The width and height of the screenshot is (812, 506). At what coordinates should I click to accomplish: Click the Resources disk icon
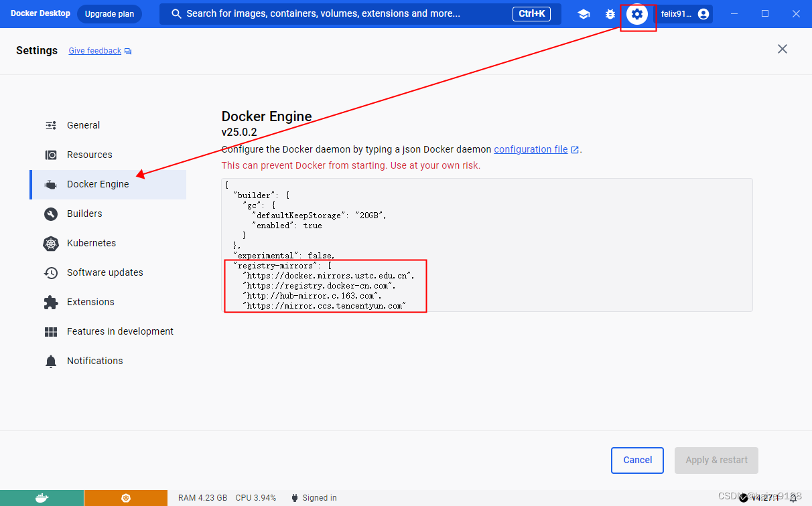51,155
